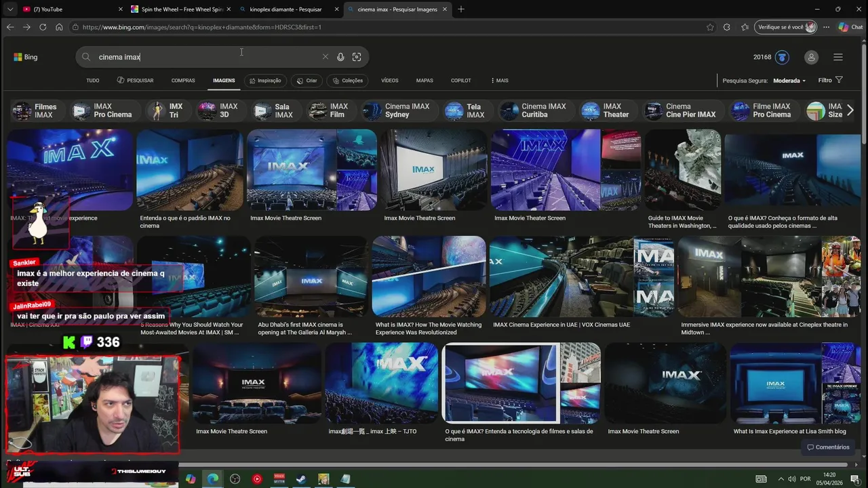Image resolution: width=868 pixels, height=488 pixels.
Task: Open thumbnail 'Entenda o que é o padrão IMAX'
Action: [x=190, y=169]
